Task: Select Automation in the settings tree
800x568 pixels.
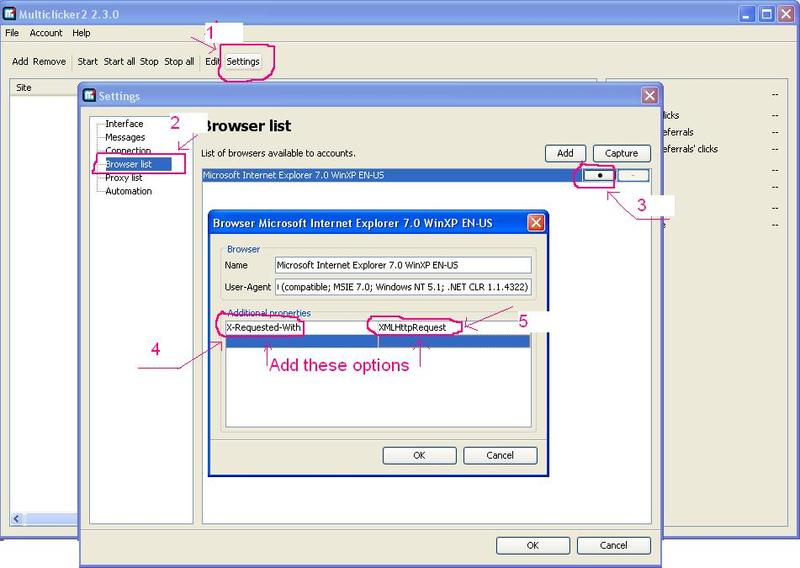Action: (129, 191)
